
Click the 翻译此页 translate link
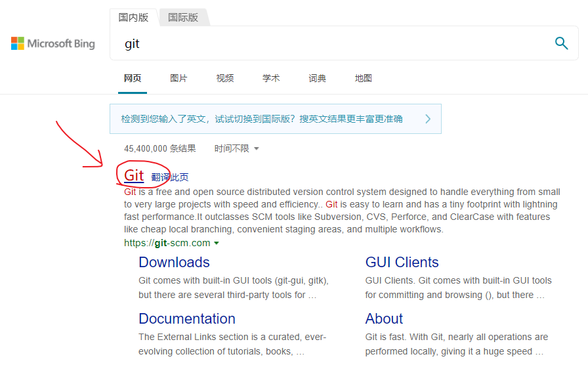pyautogui.click(x=170, y=177)
